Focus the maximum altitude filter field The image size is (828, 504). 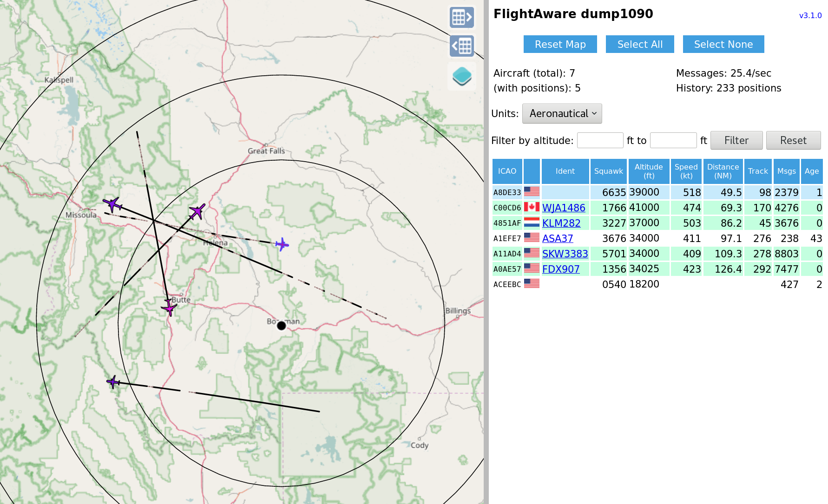[673, 140]
